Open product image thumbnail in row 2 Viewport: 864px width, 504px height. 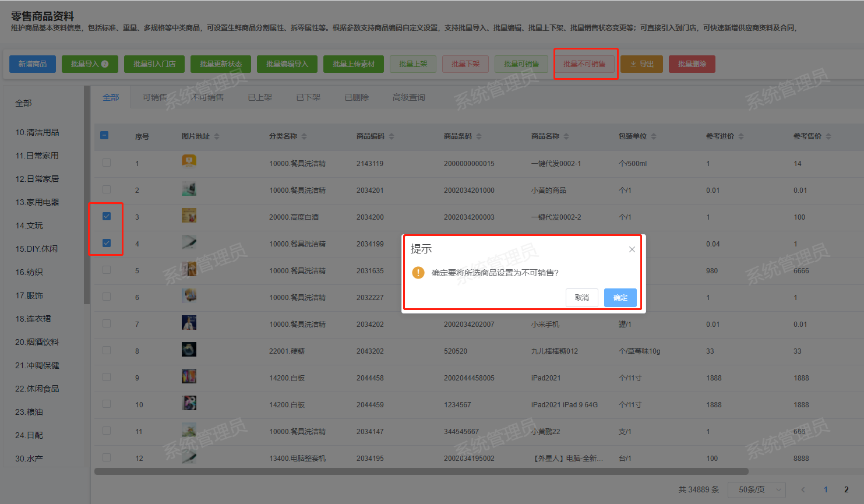189,188
